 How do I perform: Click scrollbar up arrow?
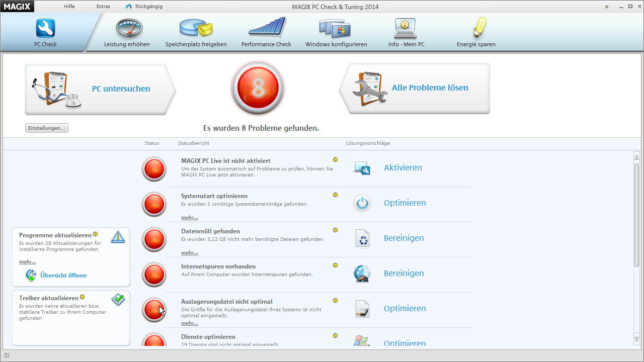pos(636,157)
